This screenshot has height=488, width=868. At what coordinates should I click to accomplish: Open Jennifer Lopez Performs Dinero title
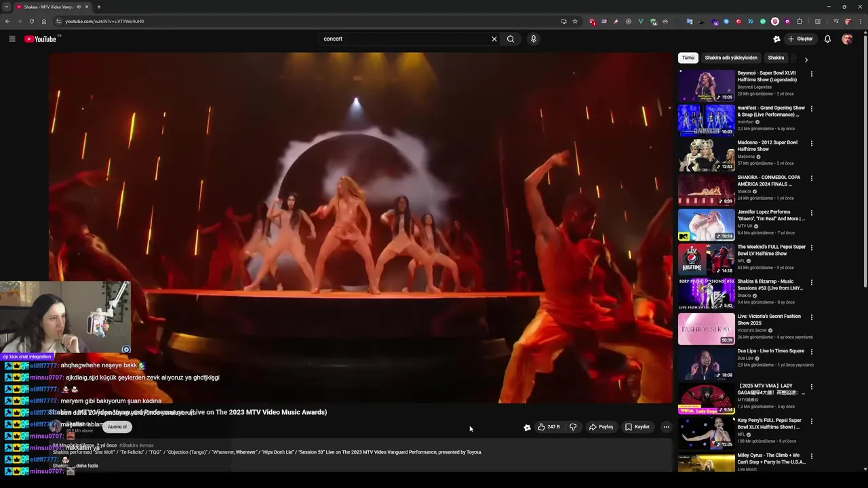coord(771,216)
